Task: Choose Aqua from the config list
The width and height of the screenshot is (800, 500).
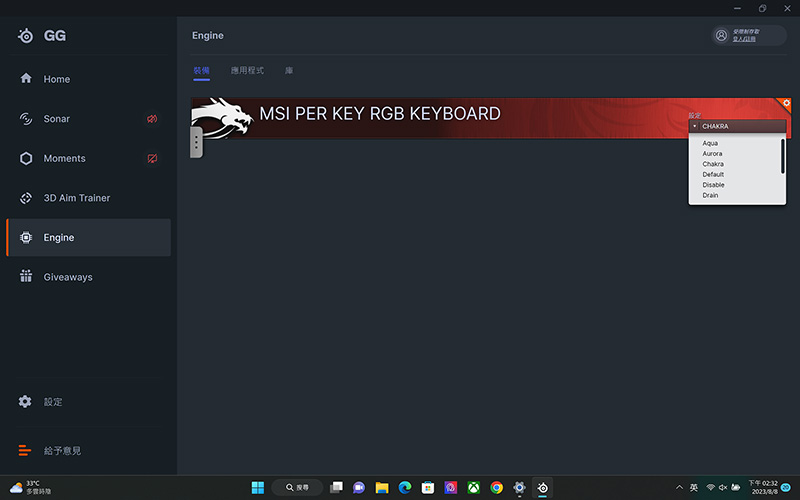Action: click(710, 143)
